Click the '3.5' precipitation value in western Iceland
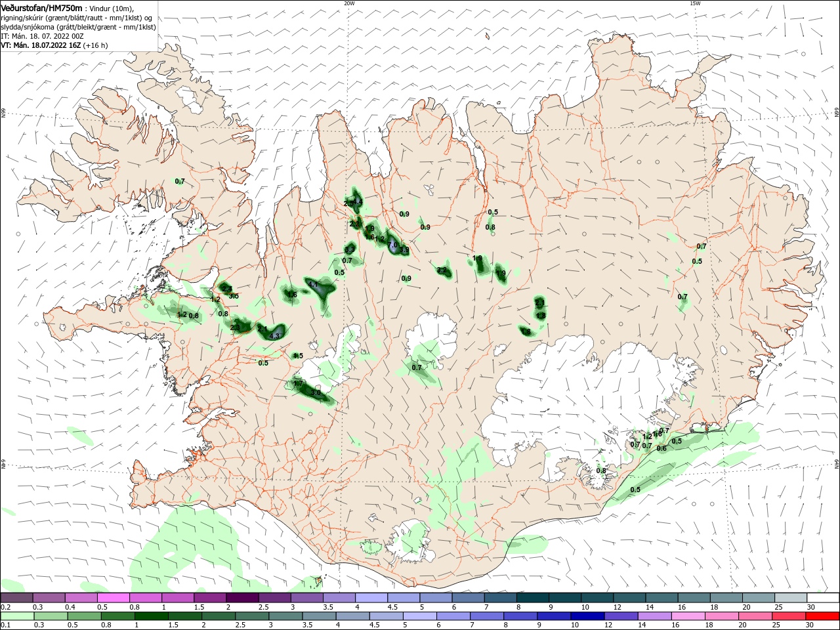This screenshot has width=840, height=630. (x=234, y=296)
